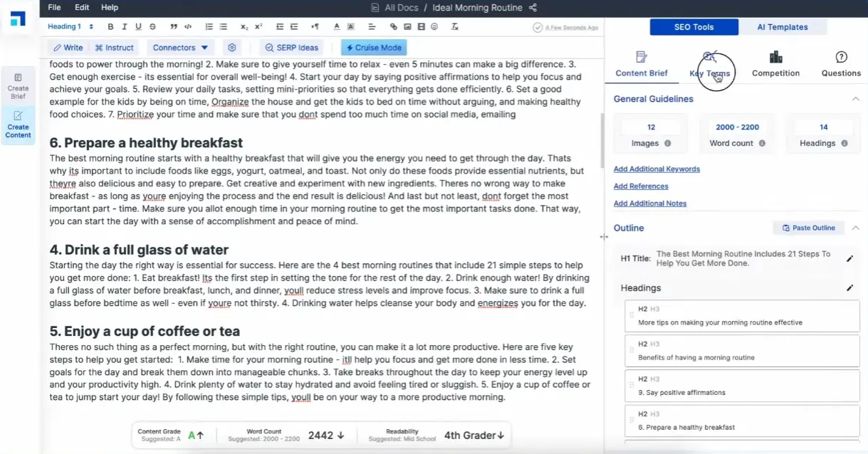Viewport: 868px width, 454px height.
Task: Grab drag handle of 'Say positive affirmations' heading
Action: (631, 386)
